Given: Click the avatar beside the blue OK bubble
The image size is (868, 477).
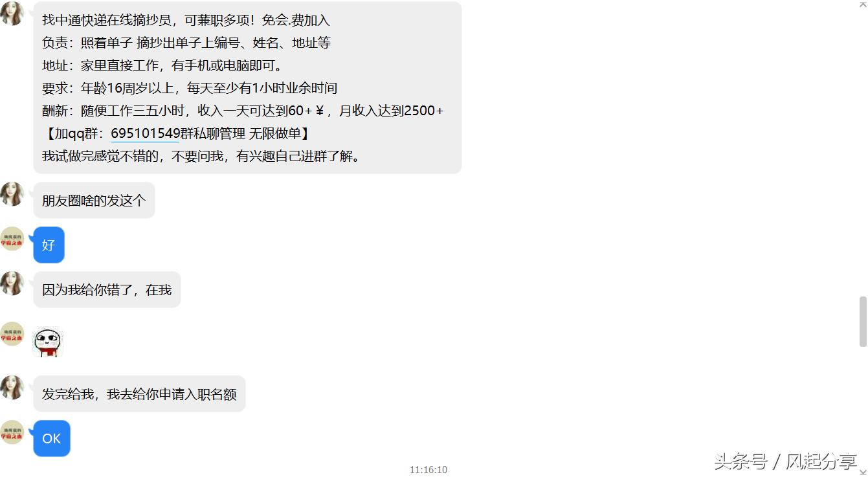Looking at the screenshot, I should 12,432.
